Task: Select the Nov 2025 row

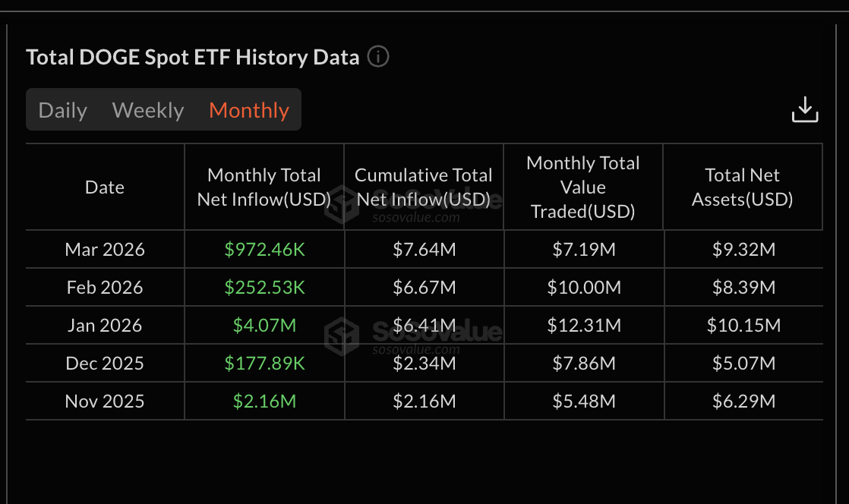Action: [104, 401]
